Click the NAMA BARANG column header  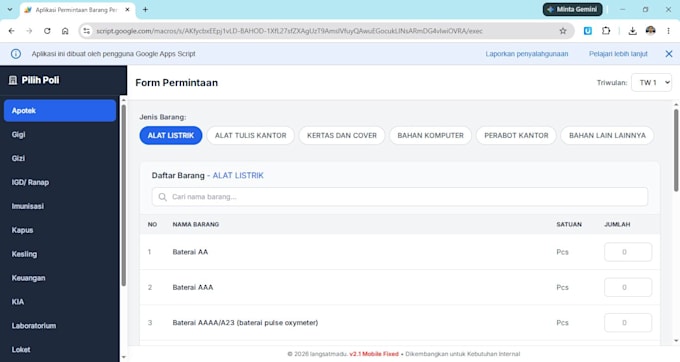coord(196,224)
